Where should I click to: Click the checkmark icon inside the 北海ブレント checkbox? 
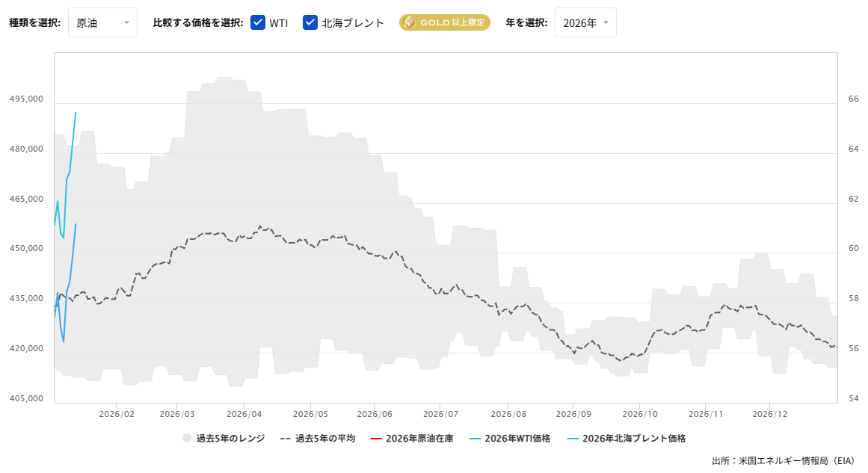310,22
